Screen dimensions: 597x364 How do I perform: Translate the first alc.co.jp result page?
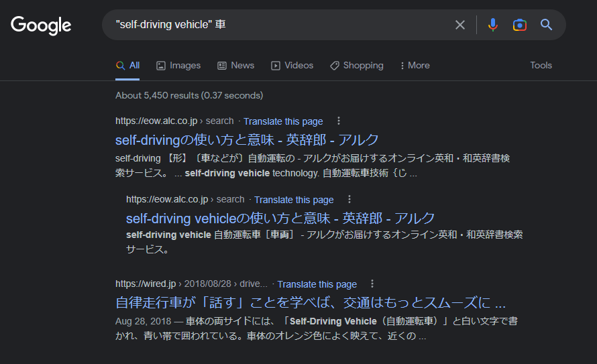click(283, 121)
